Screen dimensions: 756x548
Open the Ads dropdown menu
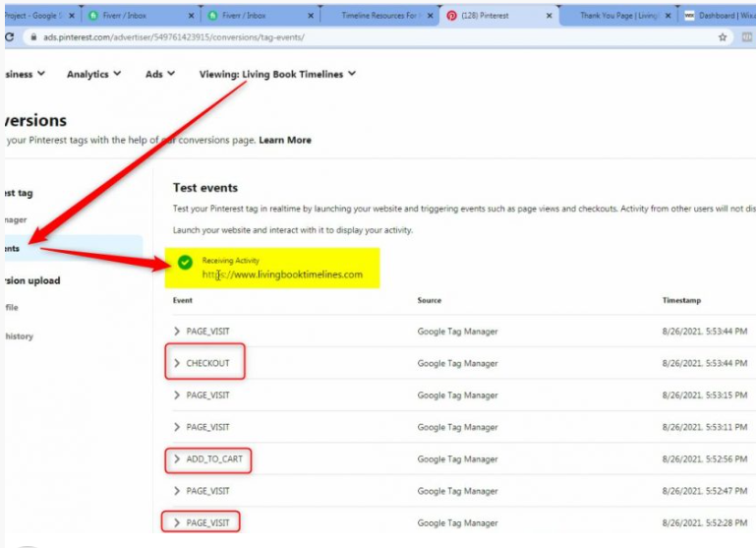(159, 74)
